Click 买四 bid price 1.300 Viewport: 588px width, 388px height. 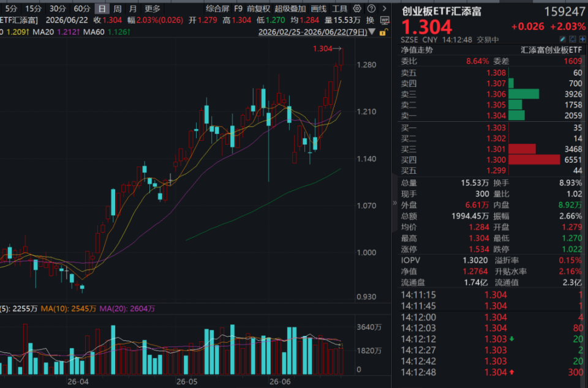[496, 160]
